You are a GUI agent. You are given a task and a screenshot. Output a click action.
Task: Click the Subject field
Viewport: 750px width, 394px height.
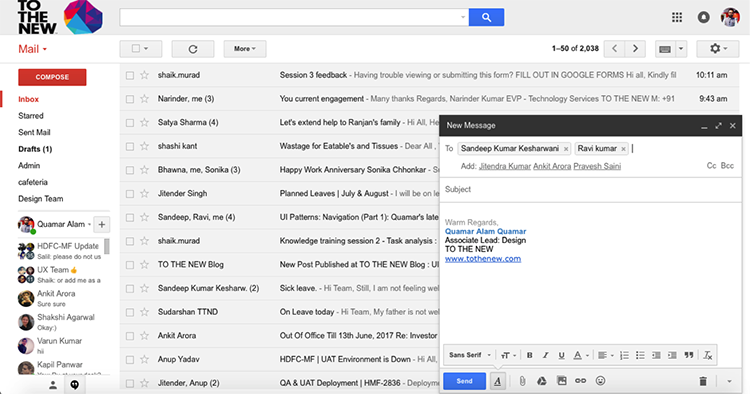coord(591,189)
